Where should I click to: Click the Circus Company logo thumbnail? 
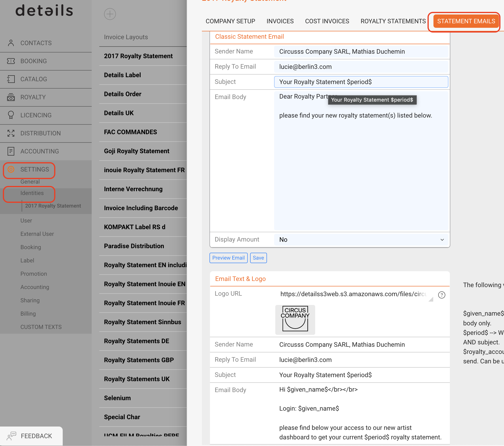coord(295,319)
